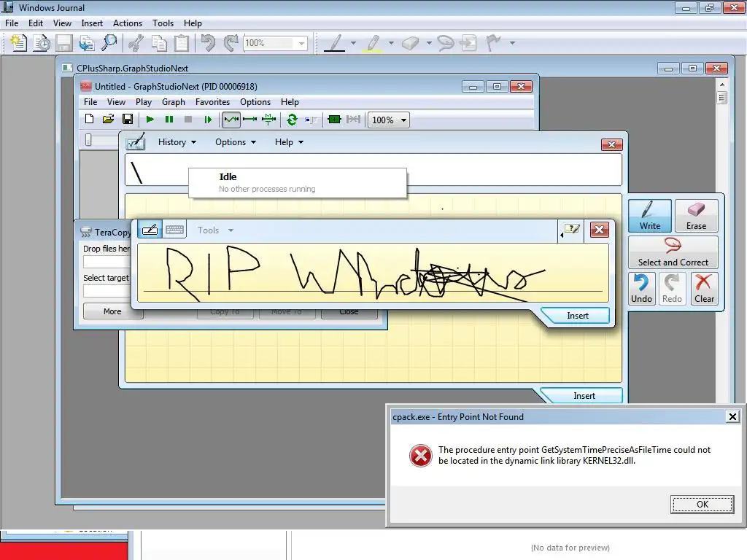Click the Step frame icon in GraphStudioNext
747x560 pixels.
tap(208, 120)
